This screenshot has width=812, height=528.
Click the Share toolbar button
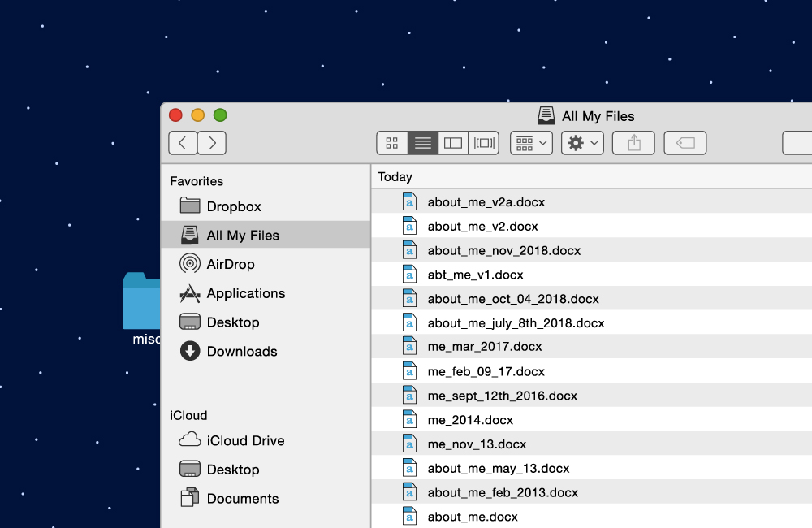(x=633, y=143)
